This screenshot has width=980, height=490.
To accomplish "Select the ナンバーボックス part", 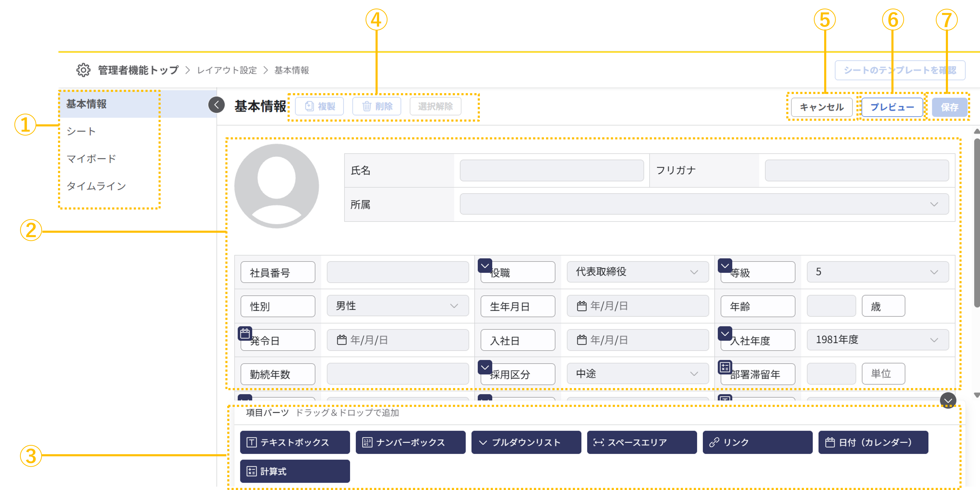I will [x=411, y=442].
